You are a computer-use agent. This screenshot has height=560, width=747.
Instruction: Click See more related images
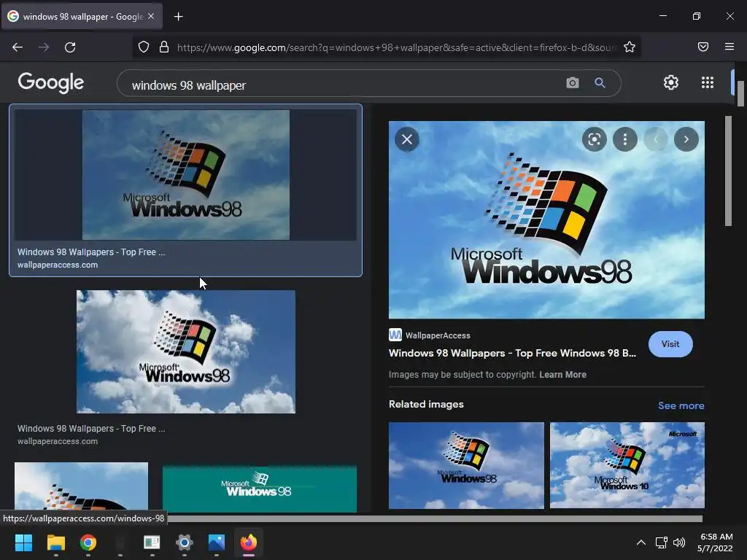pyautogui.click(x=681, y=405)
